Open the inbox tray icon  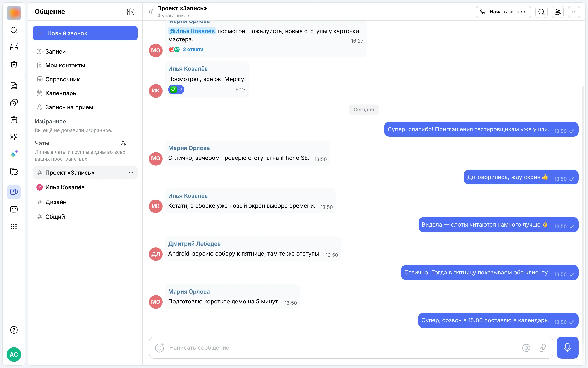click(14, 47)
